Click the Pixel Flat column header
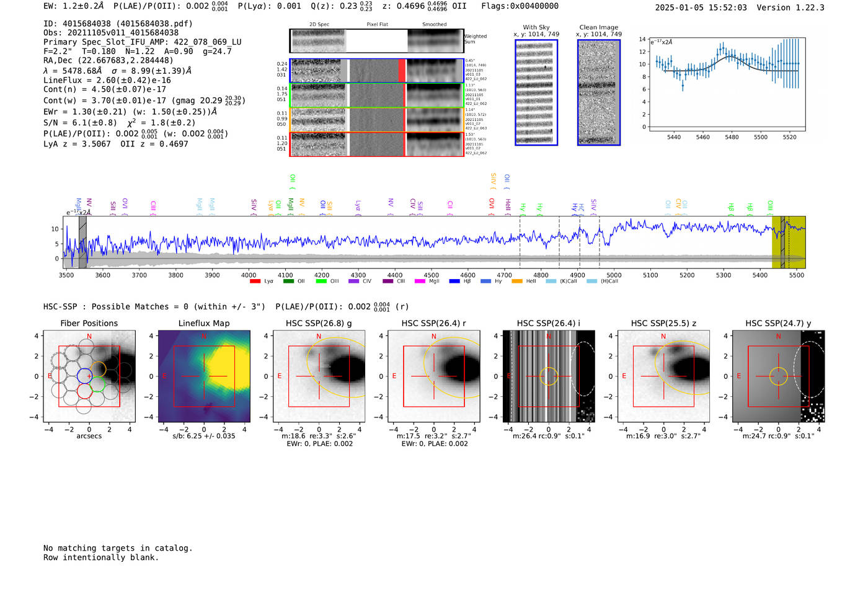 point(377,25)
